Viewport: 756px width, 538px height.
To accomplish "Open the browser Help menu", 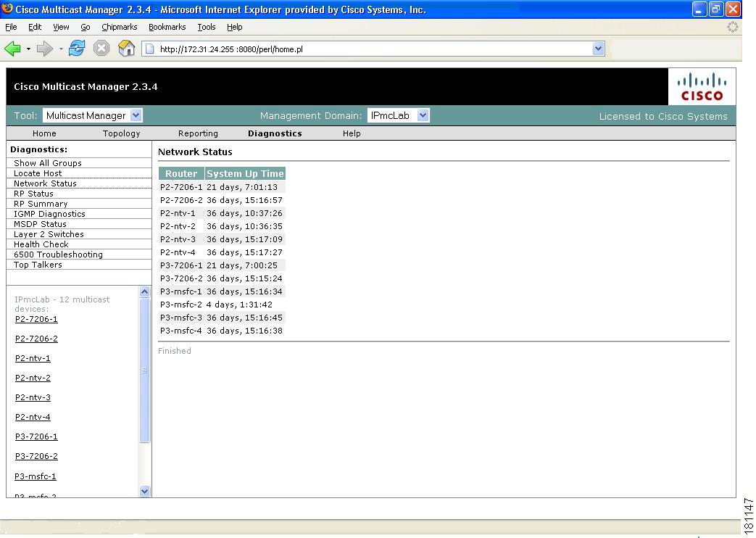I will 235,27.
